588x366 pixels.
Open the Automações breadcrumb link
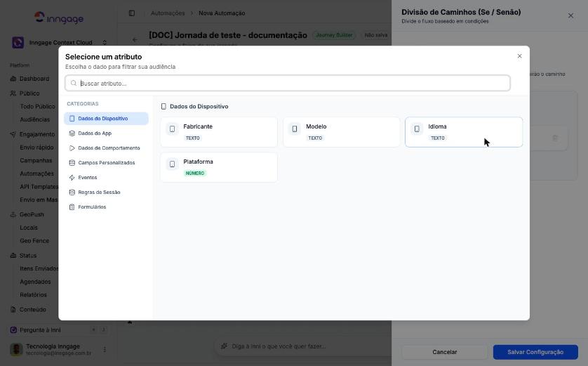click(168, 13)
